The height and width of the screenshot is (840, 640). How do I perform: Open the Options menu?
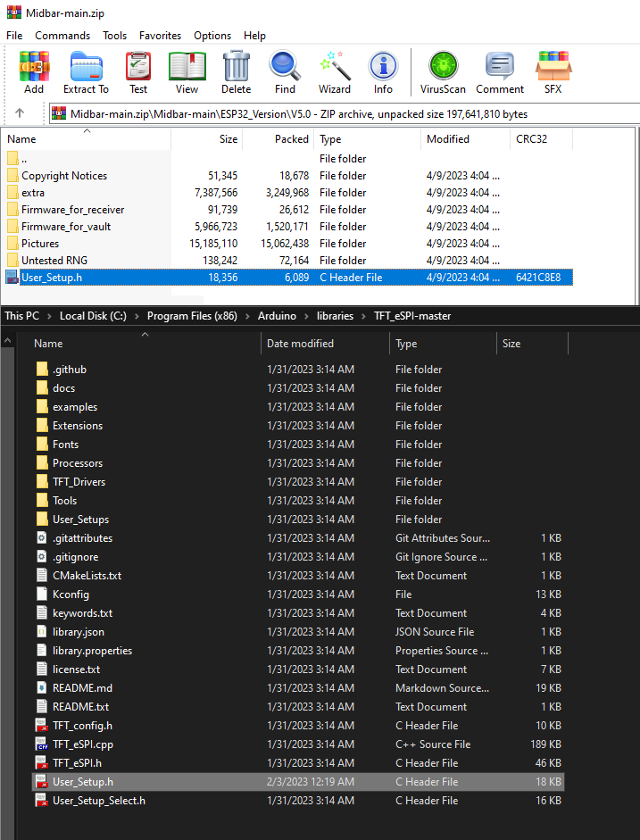(212, 36)
